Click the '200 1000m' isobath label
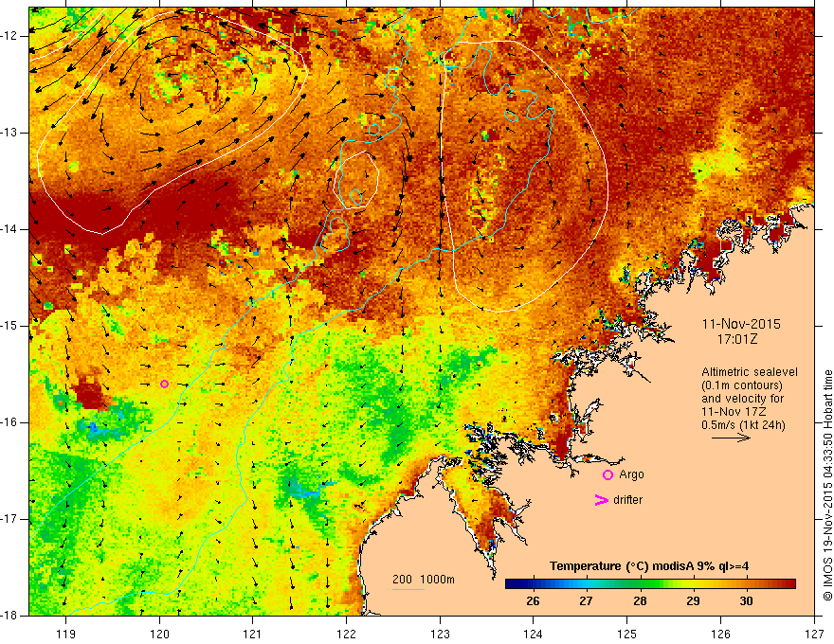The height and width of the screenshot is (644, 834). 424,580
